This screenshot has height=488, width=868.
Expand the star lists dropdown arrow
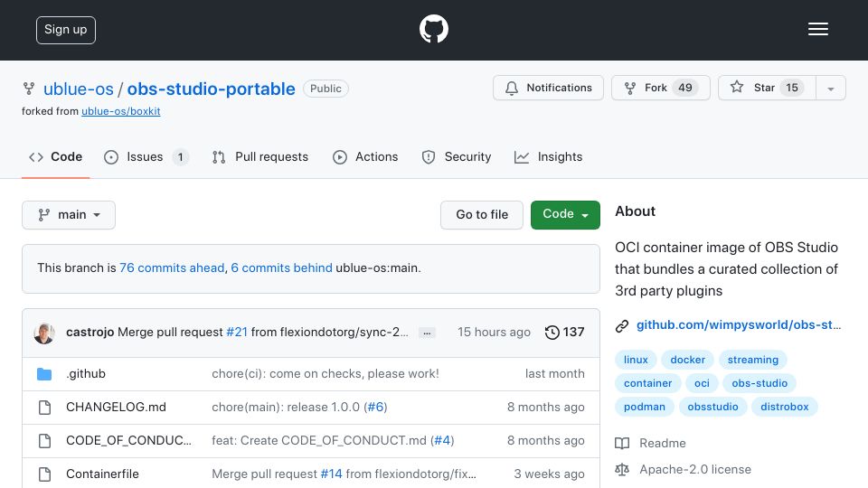(830, 89)
